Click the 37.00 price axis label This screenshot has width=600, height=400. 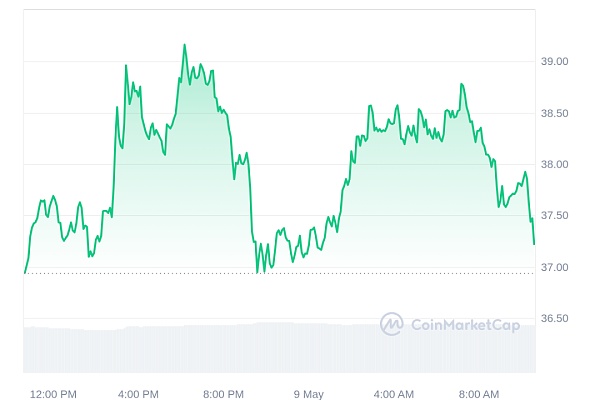pos(554,267)
